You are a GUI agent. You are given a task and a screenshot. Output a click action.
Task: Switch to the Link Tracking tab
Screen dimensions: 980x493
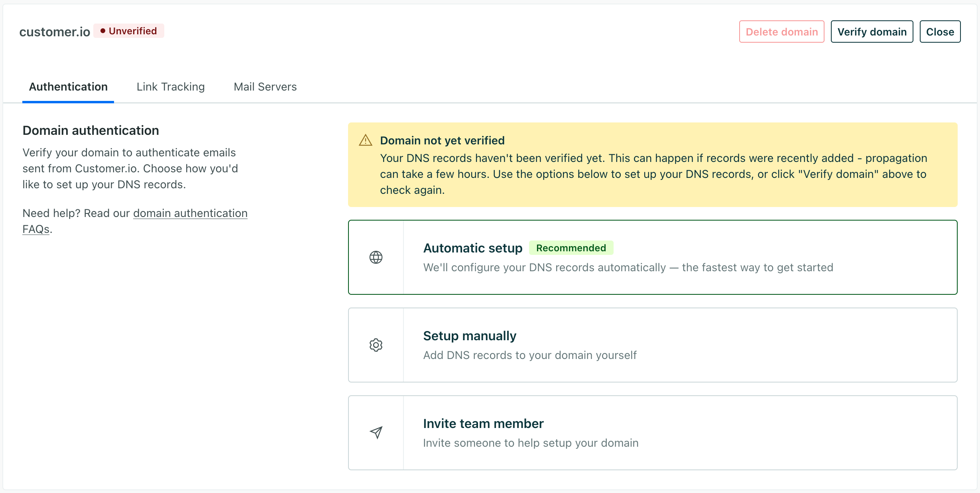click(170, 87)
